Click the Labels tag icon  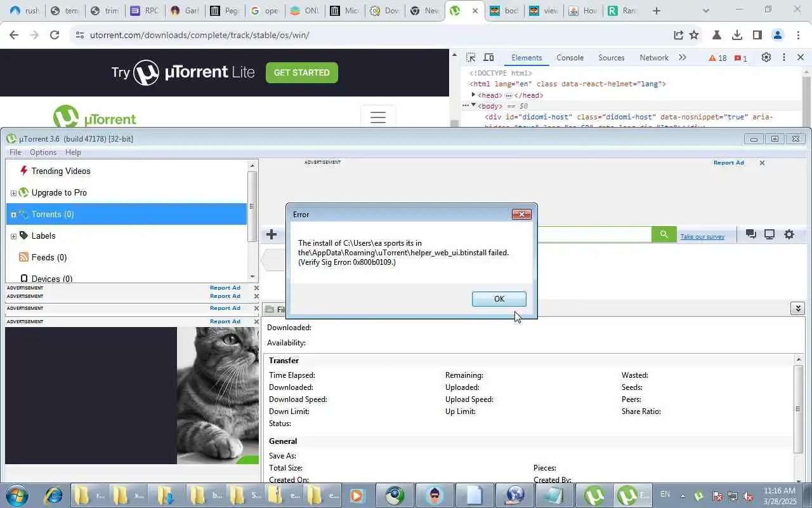click(x=23, y=236)
